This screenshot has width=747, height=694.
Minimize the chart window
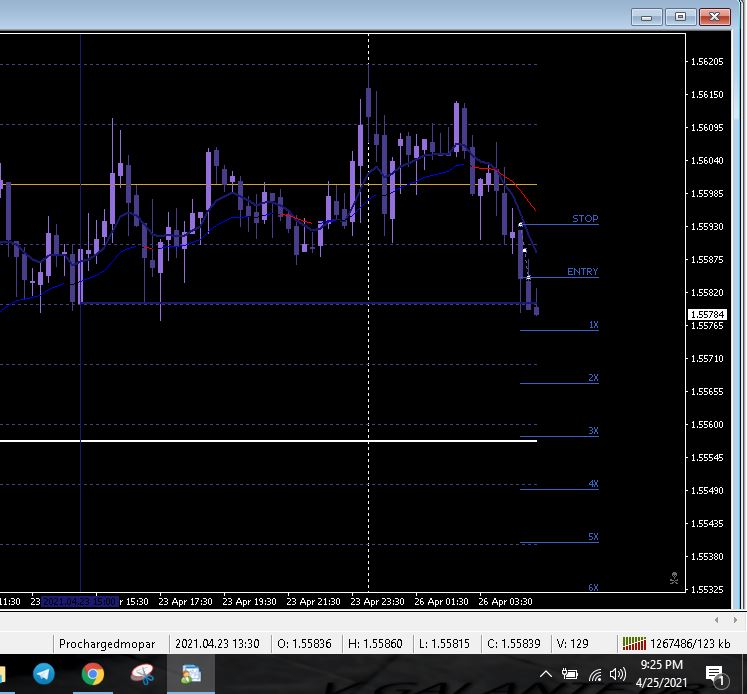646,17
